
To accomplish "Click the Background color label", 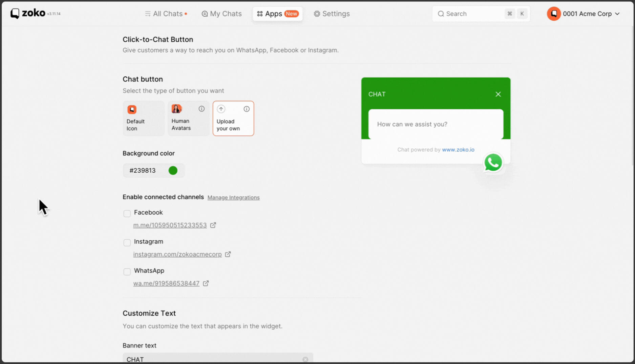I will pyautogui.click(x=149, y=153).
